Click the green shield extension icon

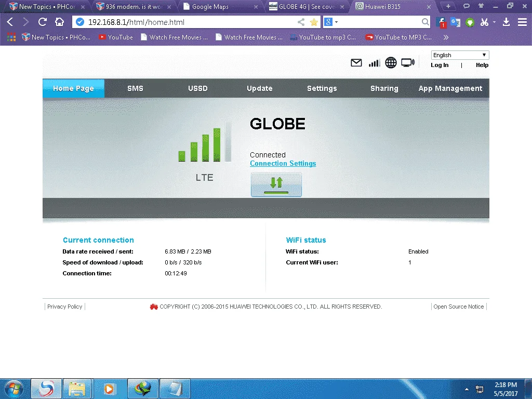[x=470, y=23]
